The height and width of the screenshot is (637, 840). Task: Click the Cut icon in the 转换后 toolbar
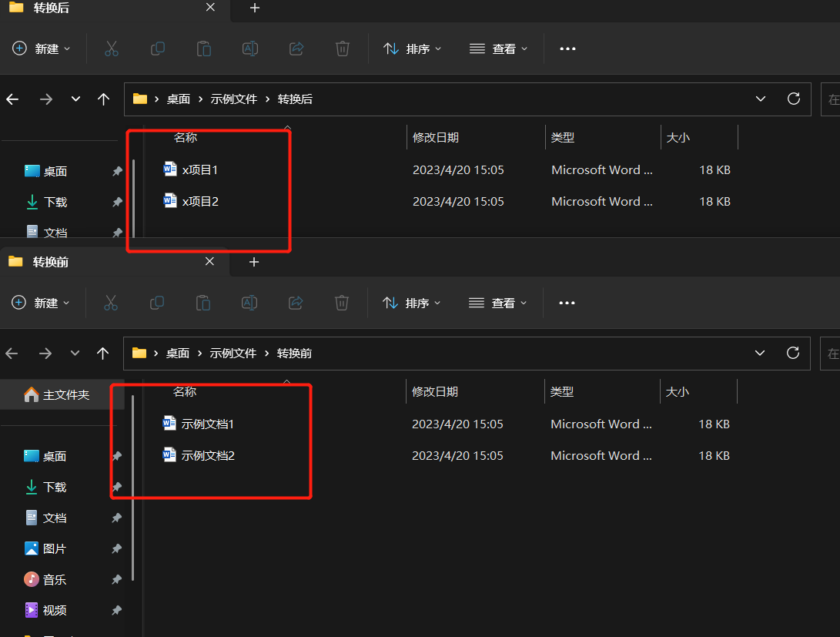tap(112, 49)
